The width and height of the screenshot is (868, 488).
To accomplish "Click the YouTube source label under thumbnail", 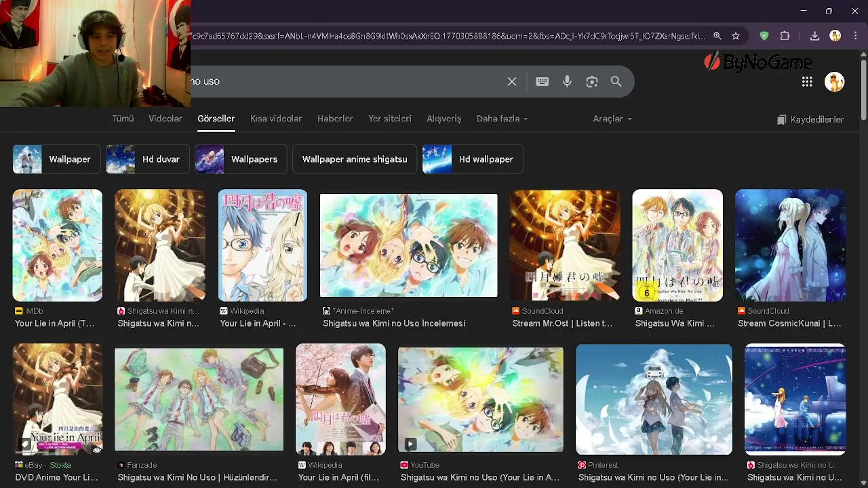I will tap(420, 465).
